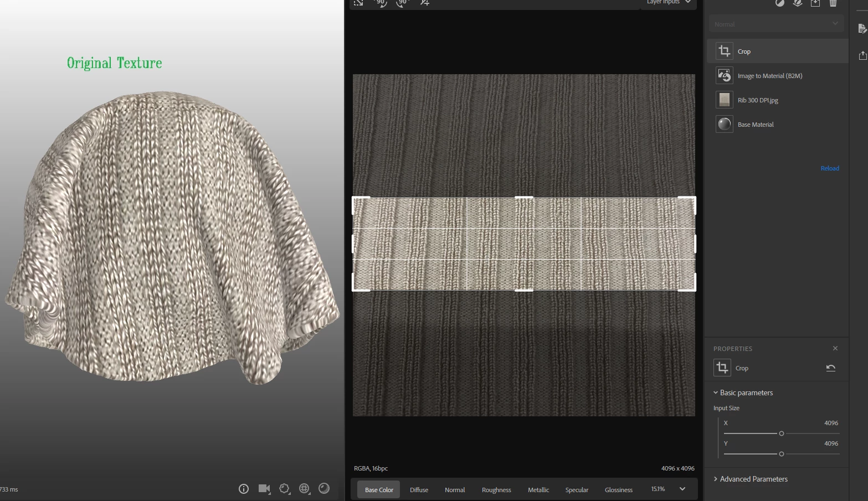Click the bottom-center crop edge handle
868x501 pixels.
pyautogui.click(x=524, y=290)
